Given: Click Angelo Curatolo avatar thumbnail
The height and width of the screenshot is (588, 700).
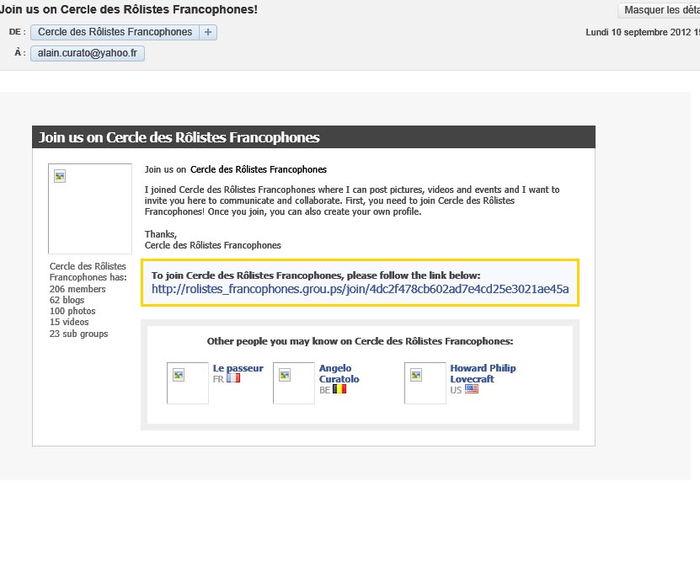Looking at the screenshot, I should [x=294, y=383].
